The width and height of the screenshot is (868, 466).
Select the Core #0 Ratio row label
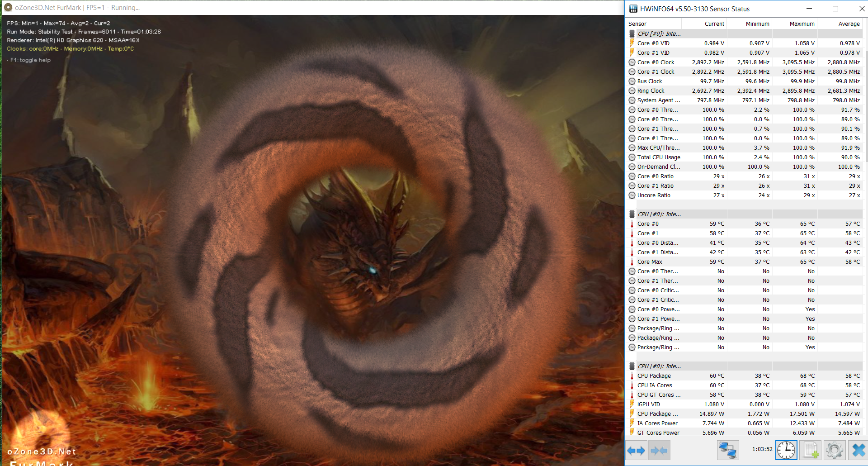coord(655,176)
